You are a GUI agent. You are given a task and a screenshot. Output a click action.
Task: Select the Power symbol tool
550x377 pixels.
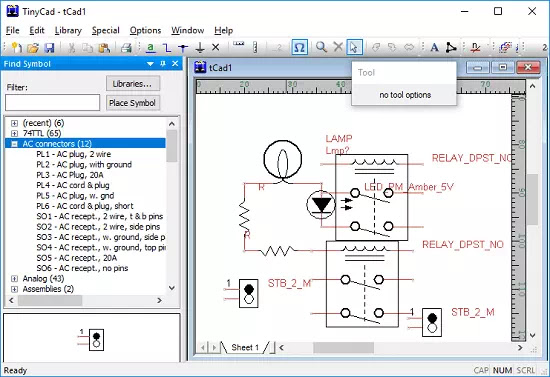coord(200,47)
